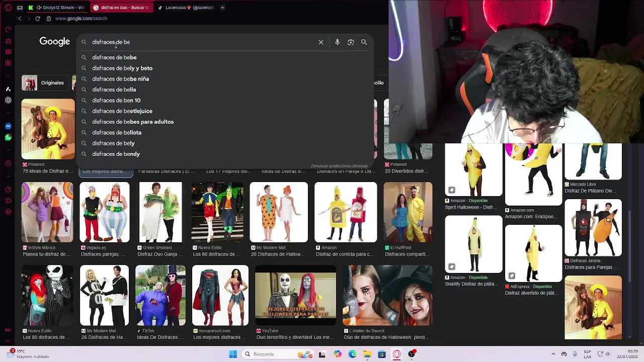Screen dimensions: 644x362
Task: Open GX Control speedometer icon in sidebar
Action: tap(8, 30)
